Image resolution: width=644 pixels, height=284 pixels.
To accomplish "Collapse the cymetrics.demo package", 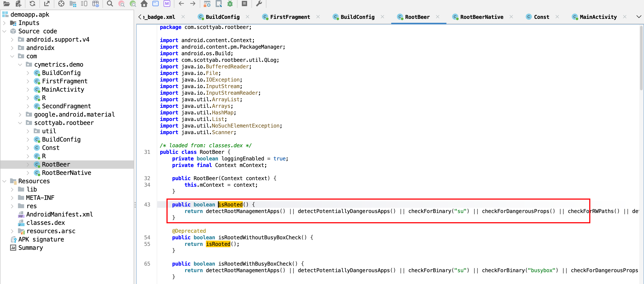I will (20, 64).
